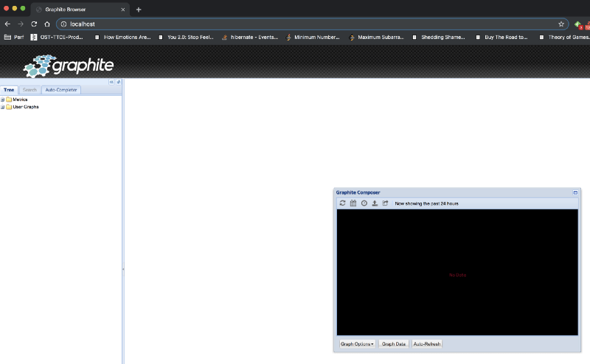The height and width of the screenshot is (364, 590).
Task: Switch to the Tree tab
Action: (9, 90)
